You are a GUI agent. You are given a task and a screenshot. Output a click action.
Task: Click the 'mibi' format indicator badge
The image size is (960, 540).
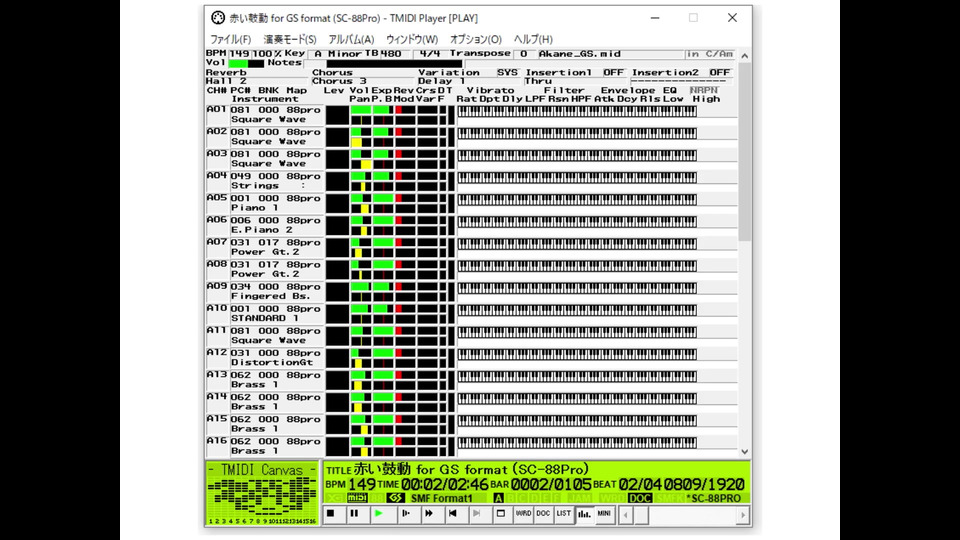point(357,498)
